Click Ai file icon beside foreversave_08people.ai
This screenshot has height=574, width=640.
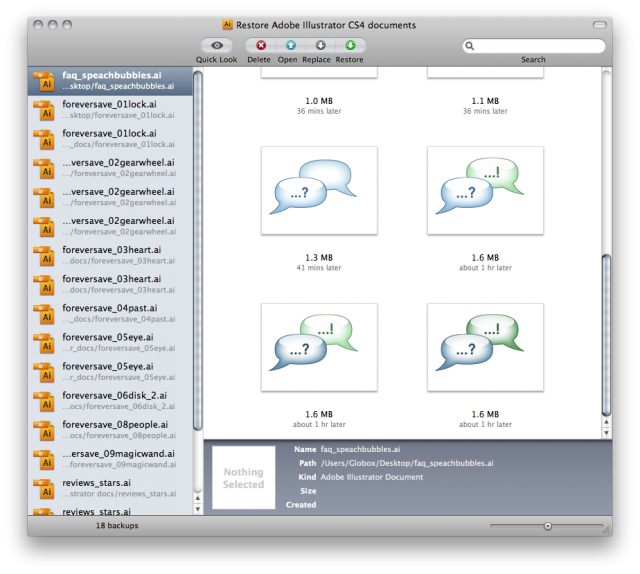tap(44, 430)
